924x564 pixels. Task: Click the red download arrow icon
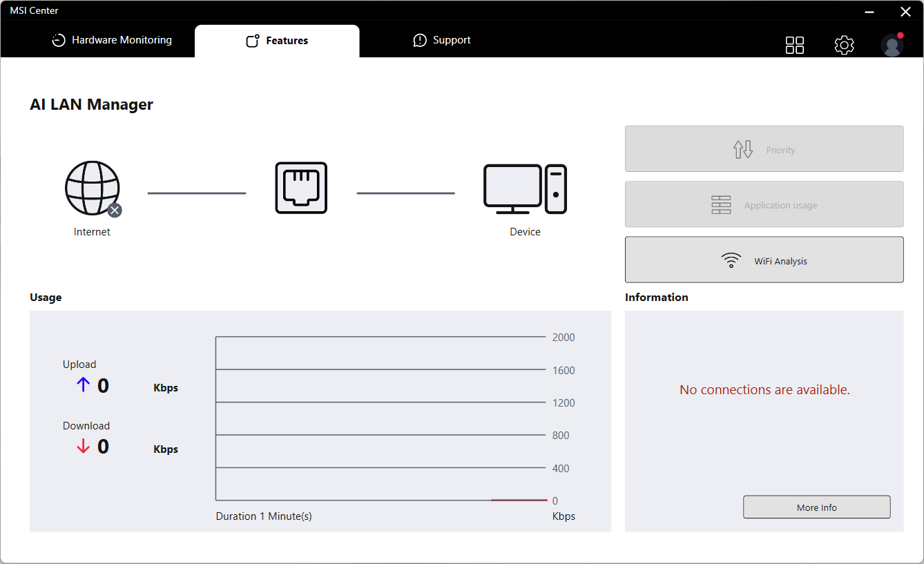click(x=84, y=447)
